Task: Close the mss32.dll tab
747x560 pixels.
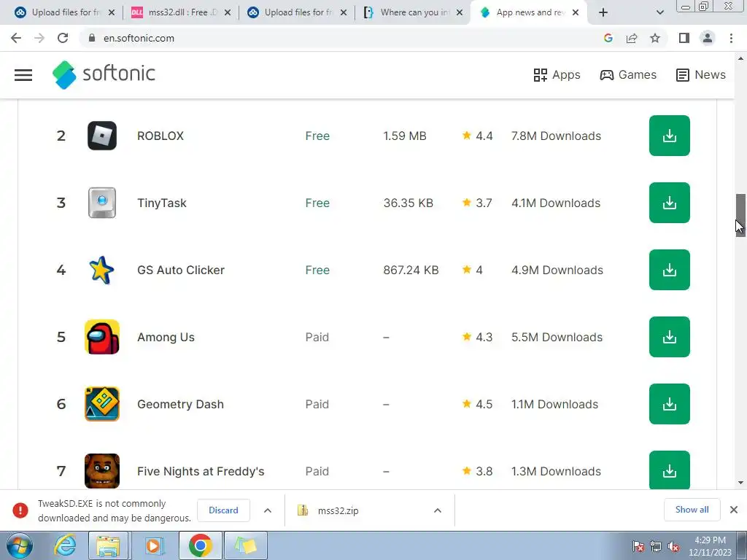Action: pyautogui.click(x=228, y=13)
